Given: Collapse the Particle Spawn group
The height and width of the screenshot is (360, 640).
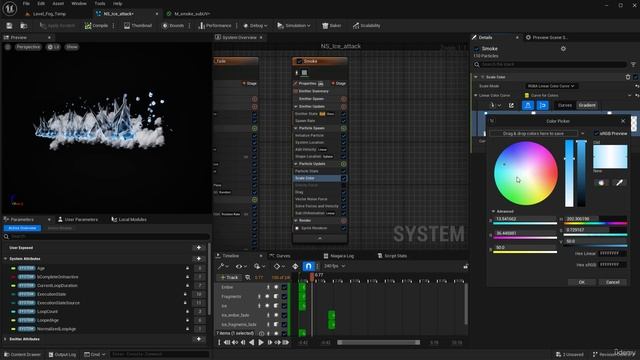Looking at the screenshot, I should [296, 128].
